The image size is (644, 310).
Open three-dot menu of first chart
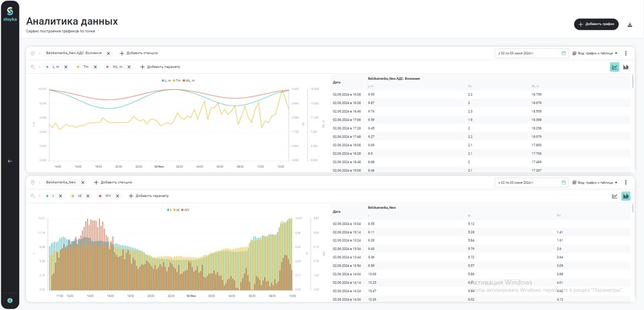tap(625, 54)
